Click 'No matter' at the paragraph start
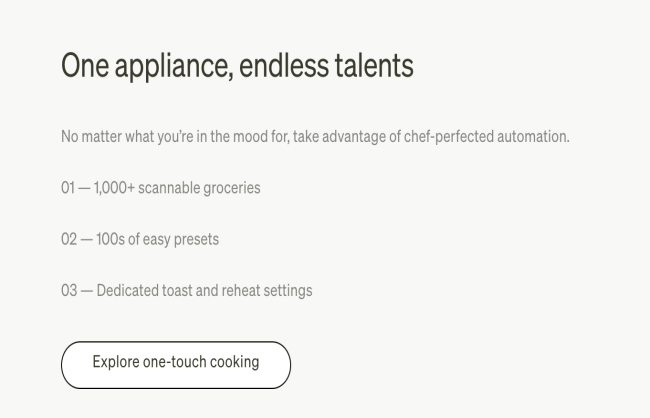Viewport: 650px width, 418px height. click(x=91, y=136)
